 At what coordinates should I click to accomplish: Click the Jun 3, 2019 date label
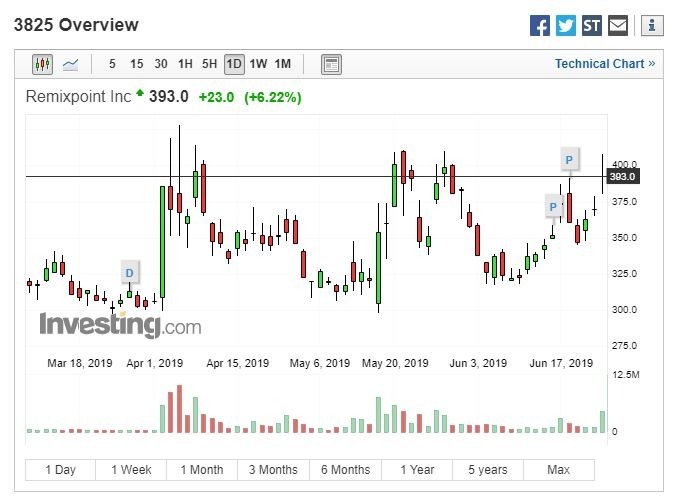[x=478, y=363]
